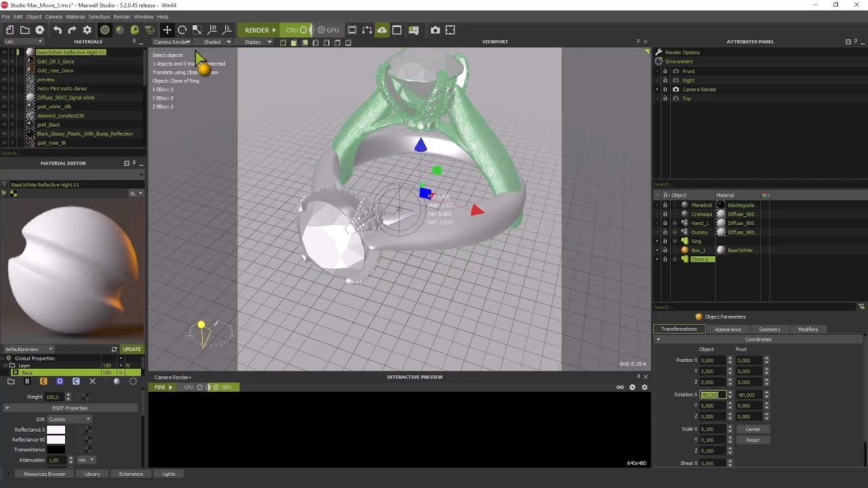The height and width of the screenshot is (488, 868).
Task: Select the Move tool in toolbar
Action: [x=167, y=30]
